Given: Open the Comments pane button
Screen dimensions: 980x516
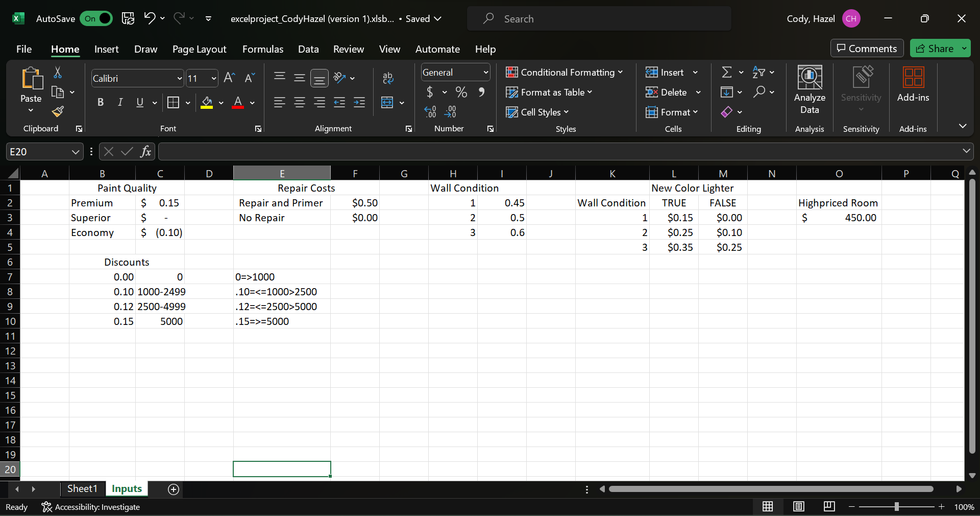Looking at the screenshot, I should pos(867,49).
